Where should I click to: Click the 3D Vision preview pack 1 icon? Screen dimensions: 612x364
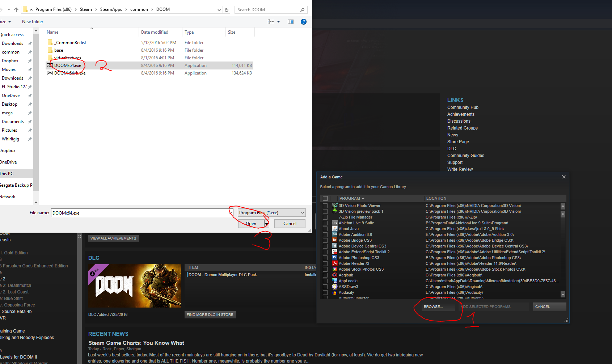point(335,211)
